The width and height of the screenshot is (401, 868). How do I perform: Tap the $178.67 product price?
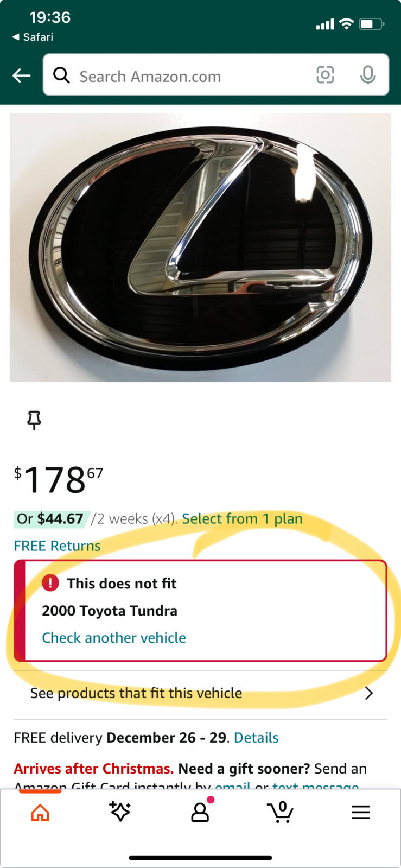tap(59, 480)
